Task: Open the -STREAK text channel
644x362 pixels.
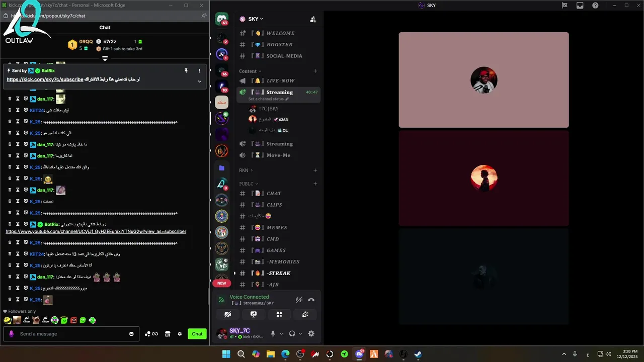Action: click(x=278, y=274)
